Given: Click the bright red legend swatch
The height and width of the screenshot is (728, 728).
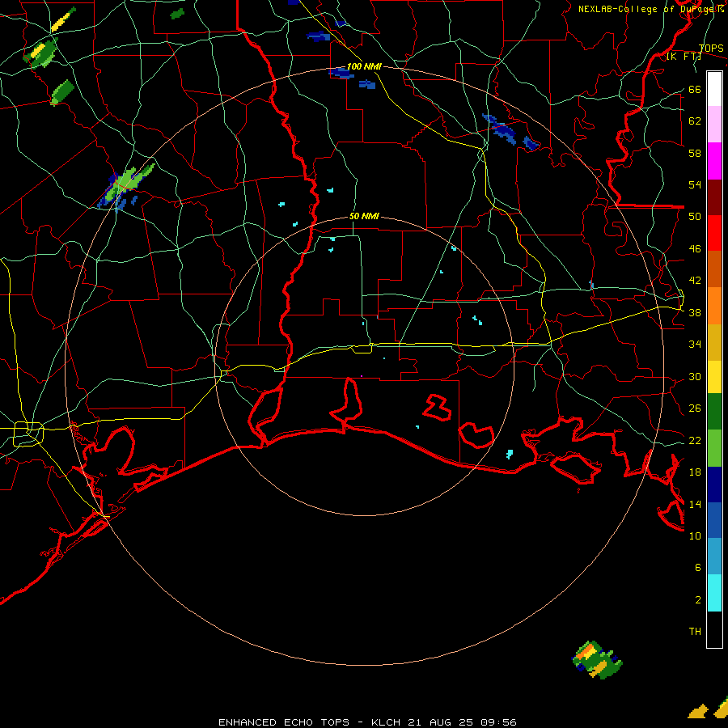Looking at the screenshot, I should pos(714,233).
